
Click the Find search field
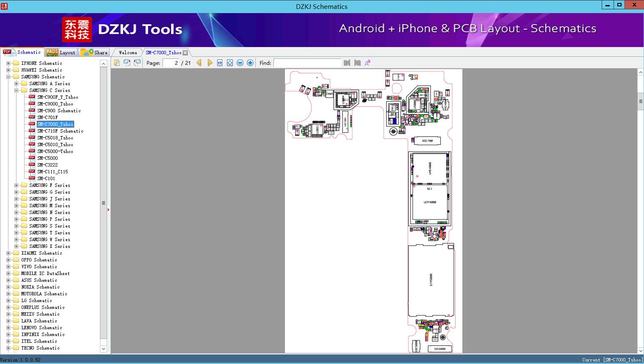[307, 63]
